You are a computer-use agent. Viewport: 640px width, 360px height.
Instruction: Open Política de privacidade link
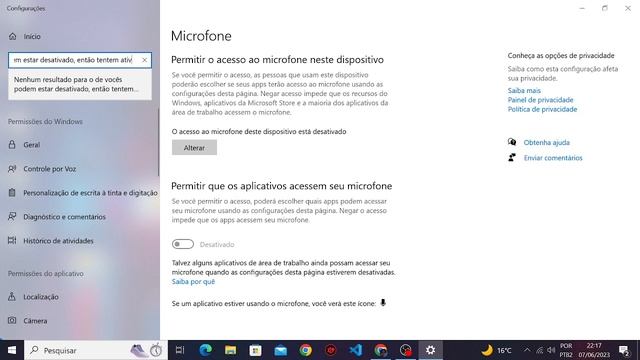tap(542, 109)
